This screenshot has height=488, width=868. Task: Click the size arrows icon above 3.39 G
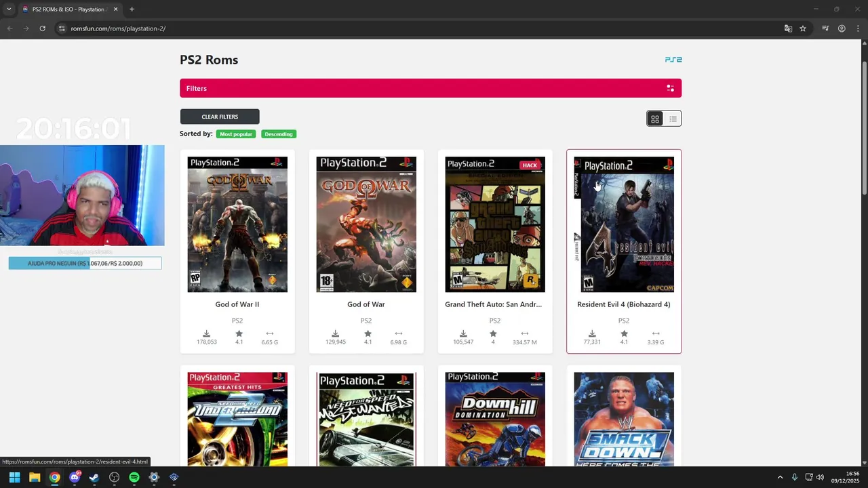coord(656,333)
